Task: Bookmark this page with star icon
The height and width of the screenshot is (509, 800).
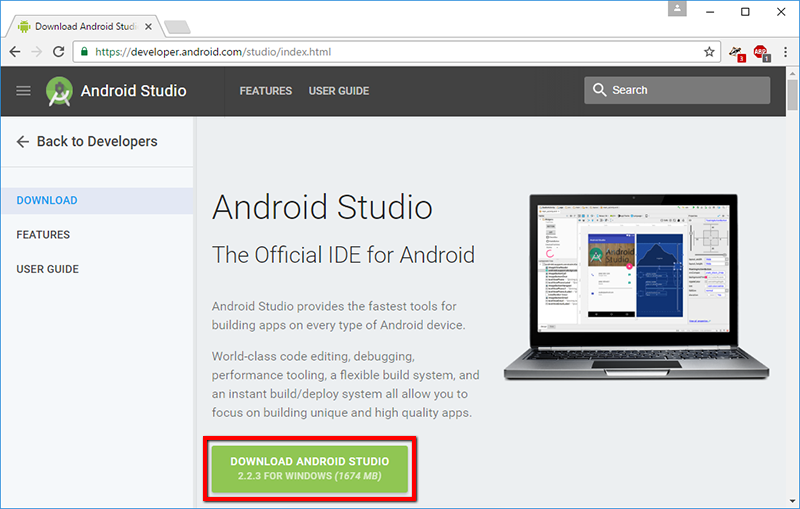Action: click(709, 52)
